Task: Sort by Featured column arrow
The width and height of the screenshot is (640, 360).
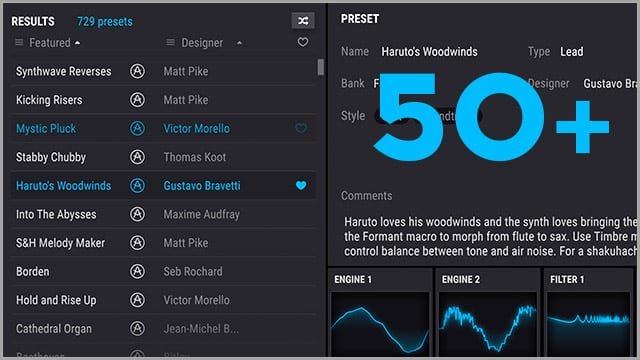Action: (x=78, y=42)
